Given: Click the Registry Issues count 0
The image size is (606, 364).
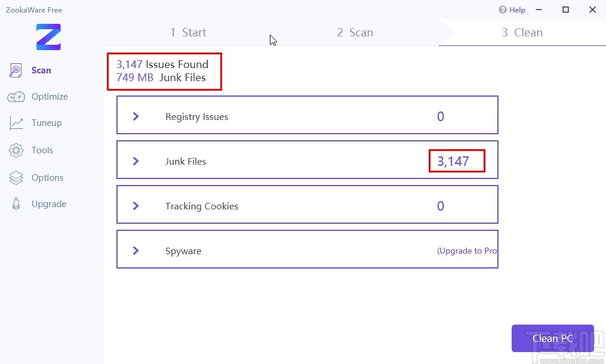Looking at the screenshot, I should pos(441,116).
